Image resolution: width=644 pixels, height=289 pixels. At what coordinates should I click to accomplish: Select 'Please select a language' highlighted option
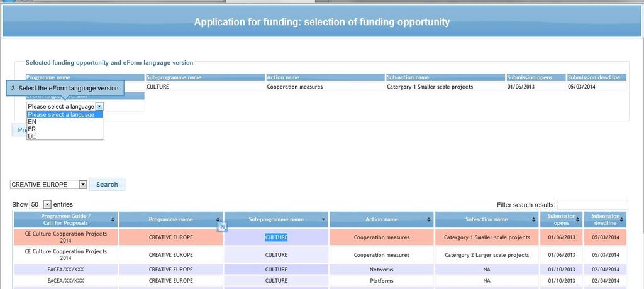(x=65, y=115)
